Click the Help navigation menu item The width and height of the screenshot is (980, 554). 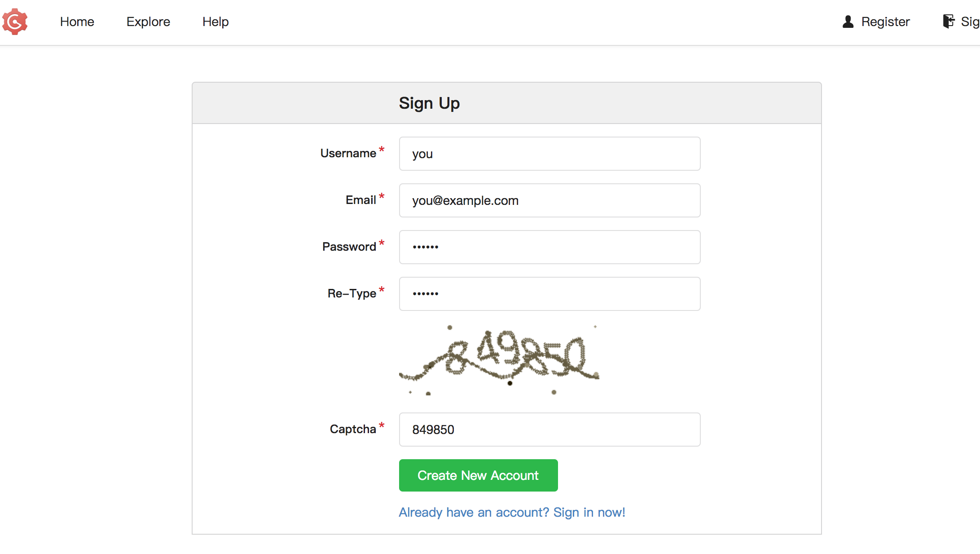click(x=215, y=22)
